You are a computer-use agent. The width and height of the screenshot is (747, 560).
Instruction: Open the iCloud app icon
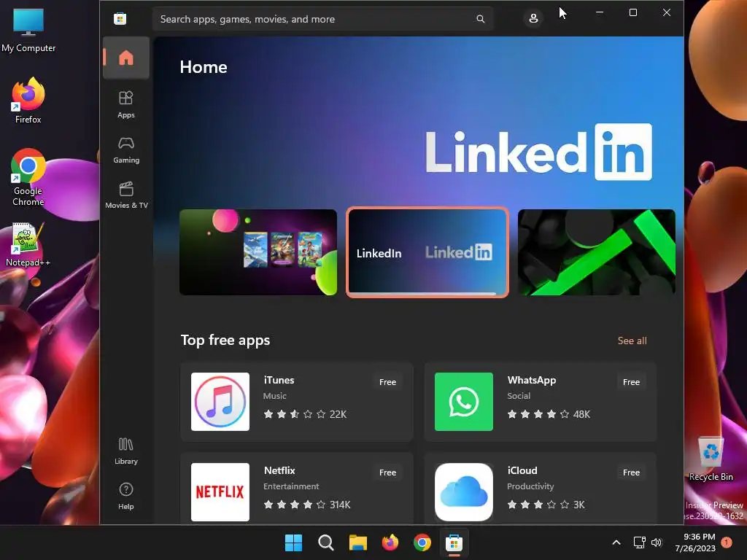[463, 492]
